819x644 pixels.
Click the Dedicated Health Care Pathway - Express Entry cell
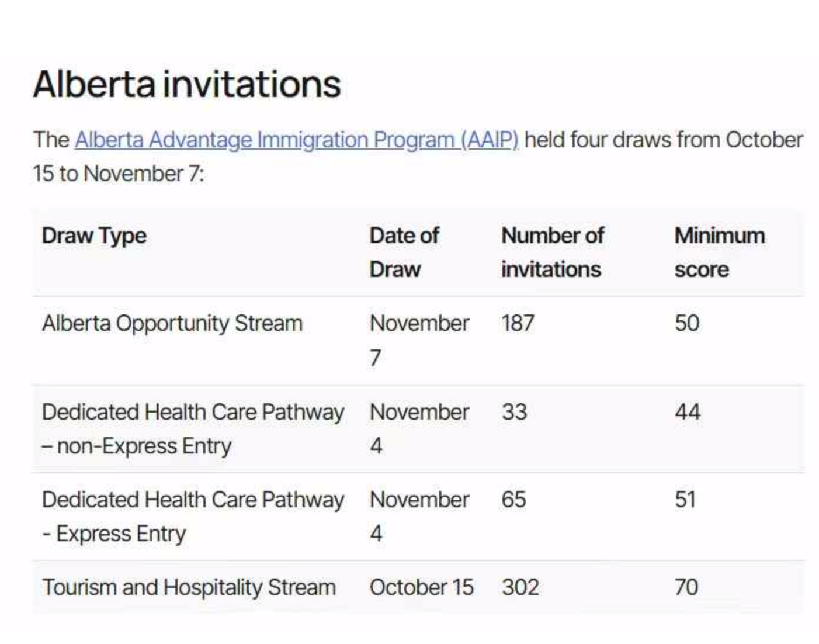[193, 517]
